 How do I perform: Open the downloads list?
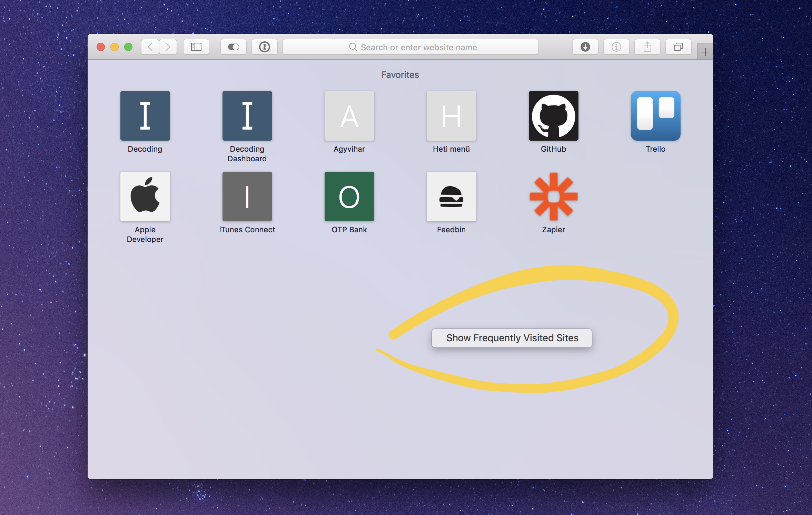point(585,47)
